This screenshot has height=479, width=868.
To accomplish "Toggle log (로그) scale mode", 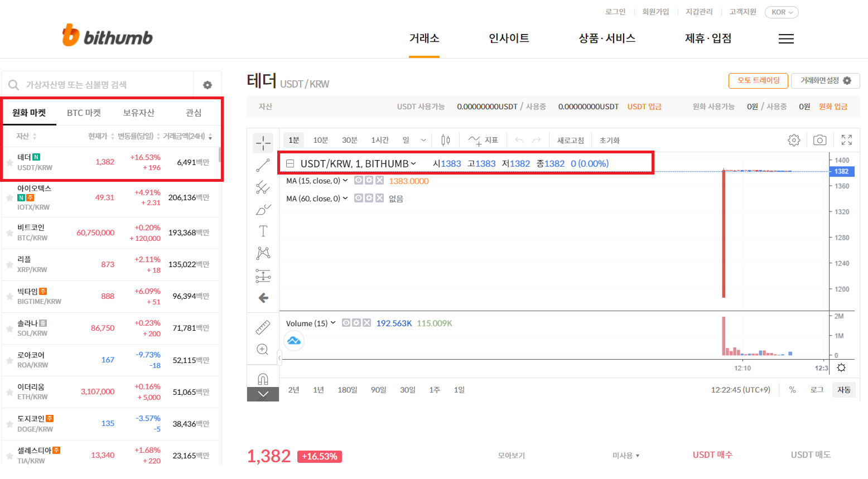I will [817, 390].
